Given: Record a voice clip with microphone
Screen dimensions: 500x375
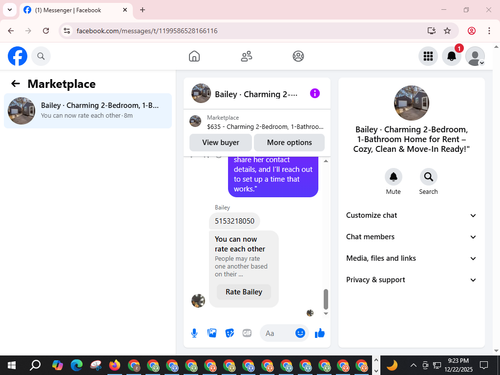Looking at the screenshot, I should (194, 333).
